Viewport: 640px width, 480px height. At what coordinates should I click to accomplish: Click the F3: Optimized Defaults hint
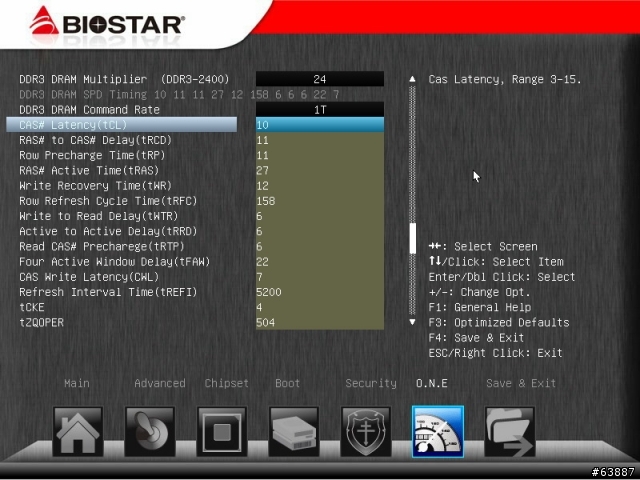(499, 322)
